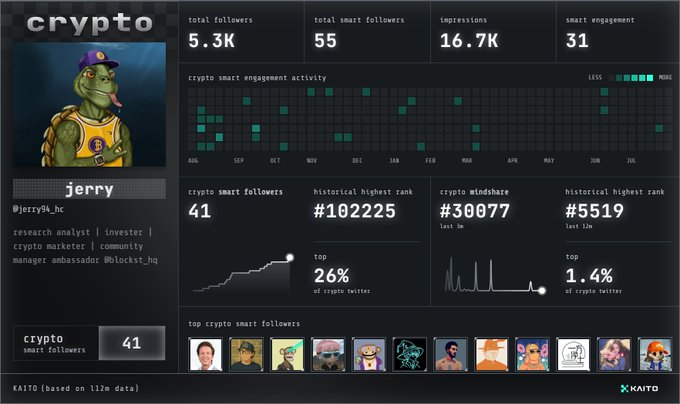This screenshot has width=680, height=404.
Task: Open the white avatar with Chinese characters
Action: tap(573, 355)
